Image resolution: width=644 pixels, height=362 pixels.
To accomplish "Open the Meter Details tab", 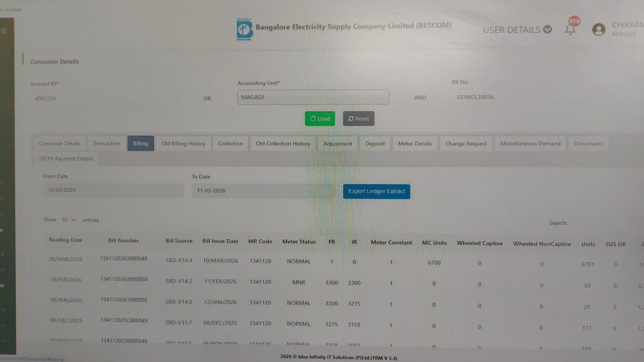I will coord(415,144).
